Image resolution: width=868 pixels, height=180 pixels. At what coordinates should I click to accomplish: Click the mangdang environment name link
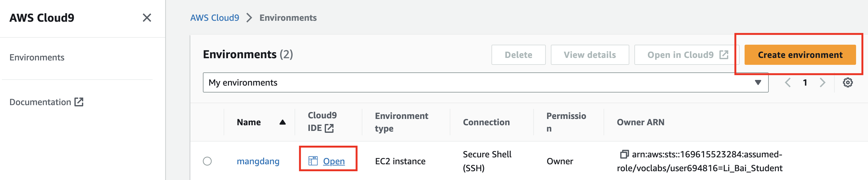[258, 161]
